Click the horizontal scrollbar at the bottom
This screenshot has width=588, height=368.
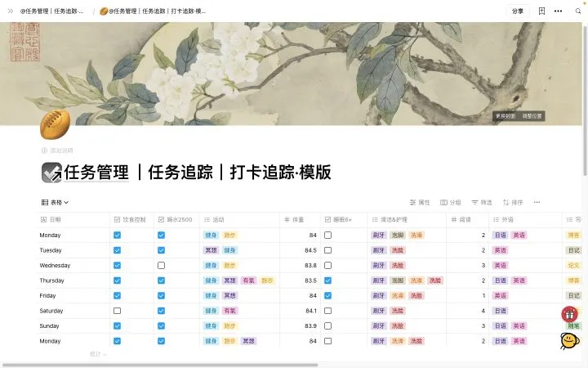click(159, 365)
